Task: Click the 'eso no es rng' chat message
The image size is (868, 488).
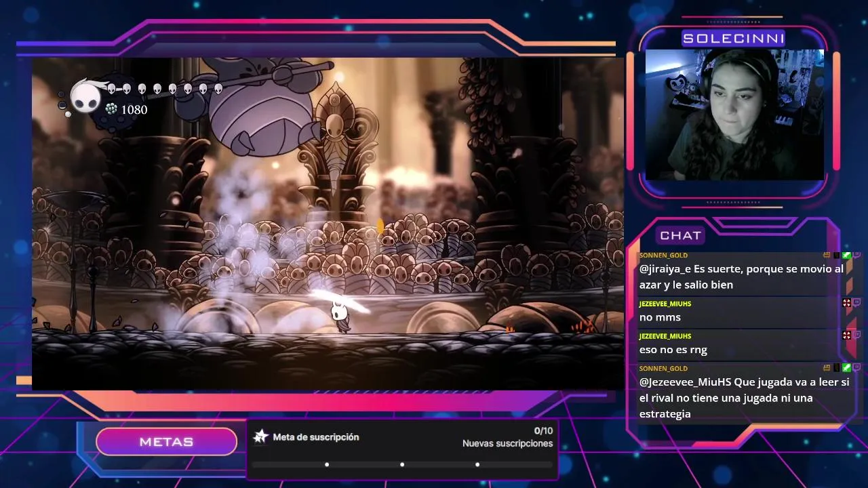Action: (x=673, y=350)
